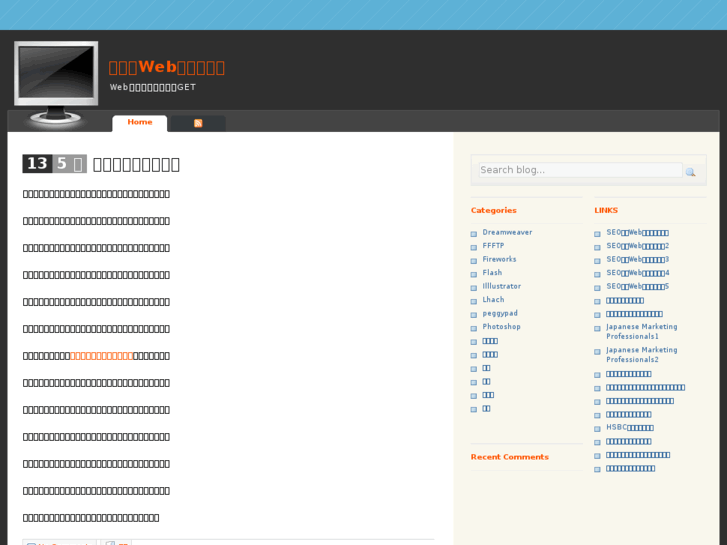Viewport: 727px width, 545px height.
Task: Click the search magnifier icon
Action: click(690, 172)
